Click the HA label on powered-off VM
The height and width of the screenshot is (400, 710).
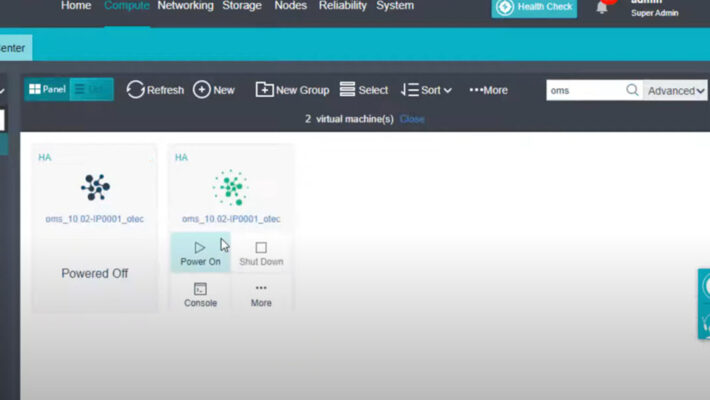pos(44,157)
